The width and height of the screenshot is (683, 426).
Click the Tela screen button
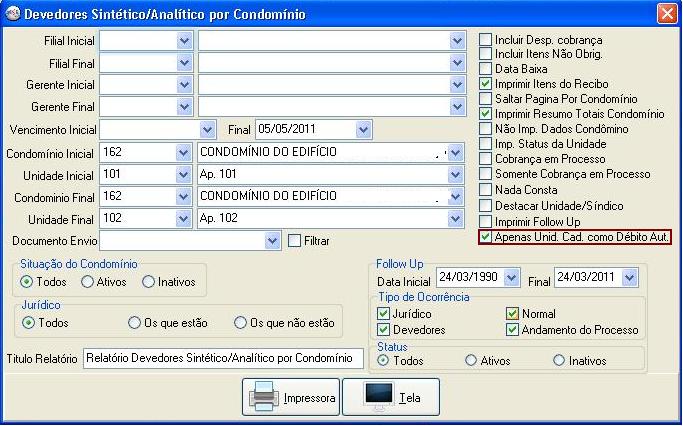[391, 396]
